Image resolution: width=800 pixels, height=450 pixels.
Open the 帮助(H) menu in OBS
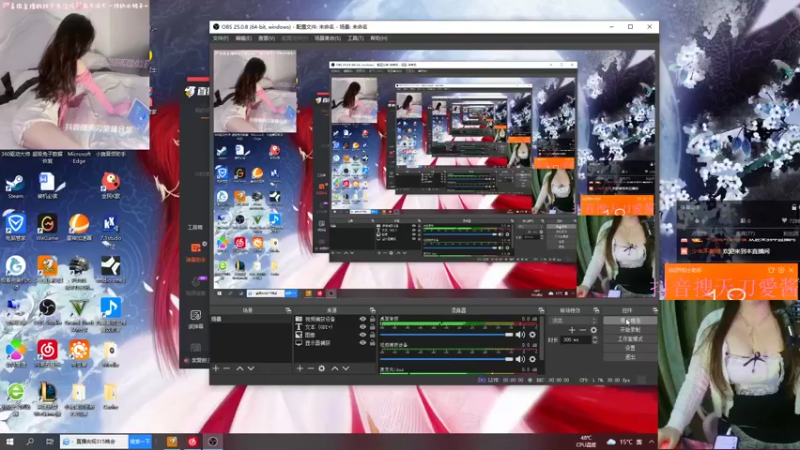379,38
